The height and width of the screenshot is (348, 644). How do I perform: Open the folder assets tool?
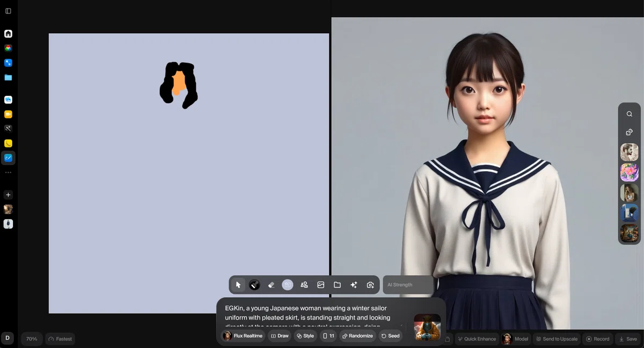(x=337, y=285)
